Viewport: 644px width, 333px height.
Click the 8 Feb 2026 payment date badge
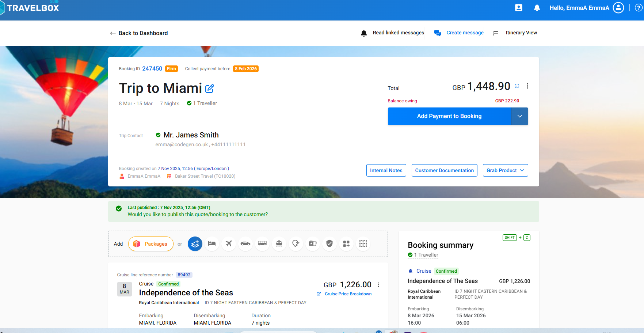246,69
